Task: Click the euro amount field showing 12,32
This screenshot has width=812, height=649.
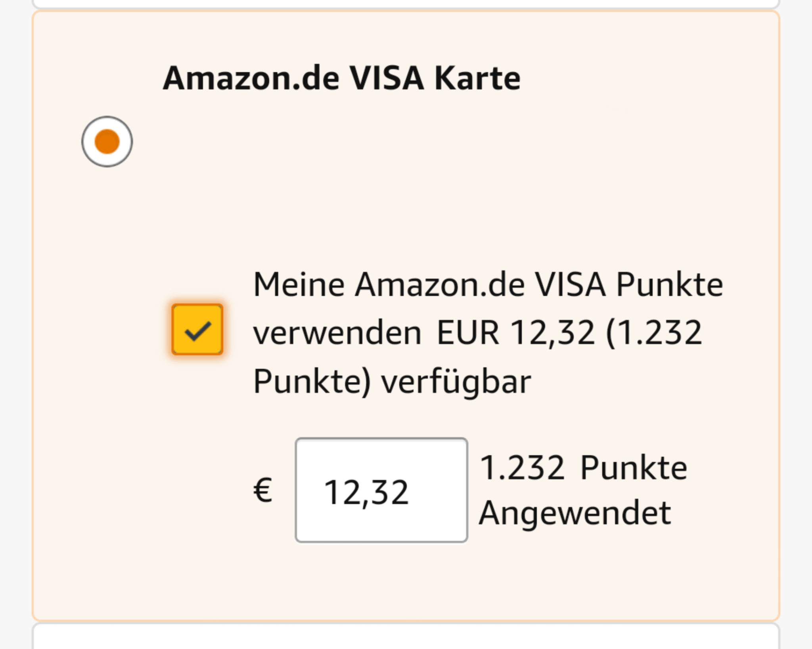Action: click(x=381, y=490)
